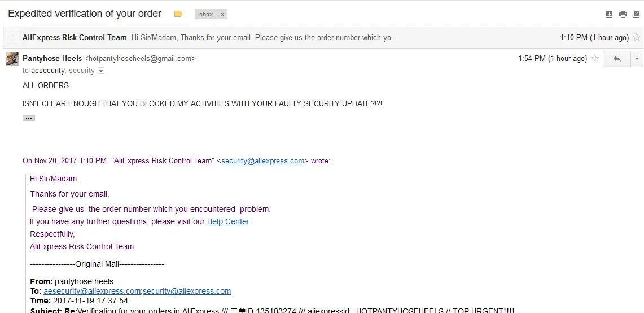
Task: Star the 1:10 PM AliExpress message
Action: tap(636, 38)
